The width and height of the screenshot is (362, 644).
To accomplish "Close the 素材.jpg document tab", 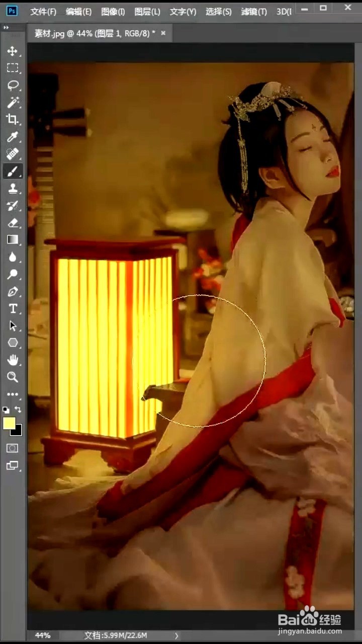I will click(x=163, y=33).
